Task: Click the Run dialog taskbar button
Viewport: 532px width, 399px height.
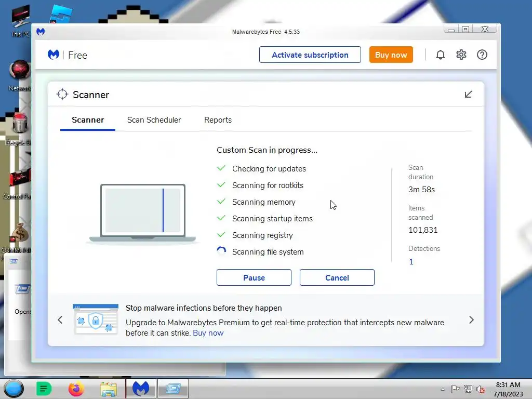Action: click(x=173, y=389)
